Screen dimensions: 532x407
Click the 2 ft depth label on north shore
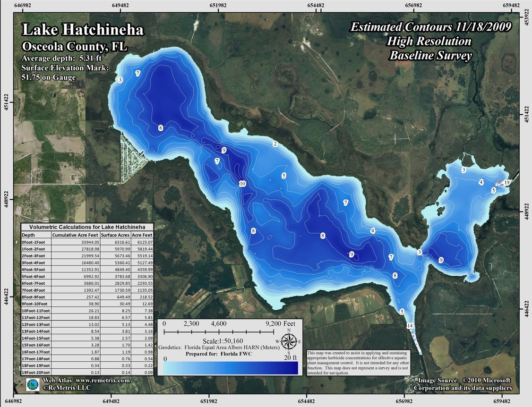(x=275, y=144)
